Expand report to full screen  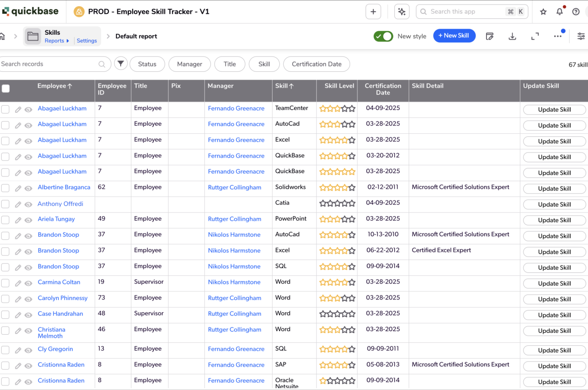click(x=535, y=37)
